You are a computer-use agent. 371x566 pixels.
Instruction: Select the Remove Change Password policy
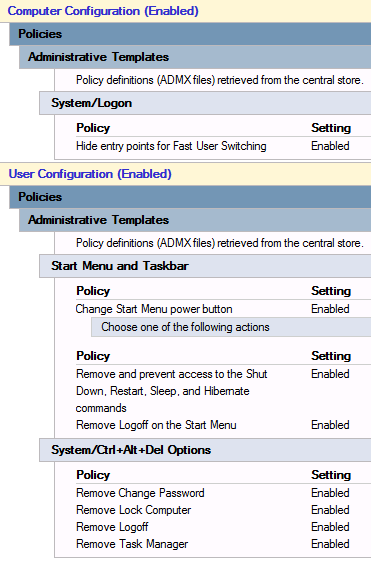click(140, 493)
